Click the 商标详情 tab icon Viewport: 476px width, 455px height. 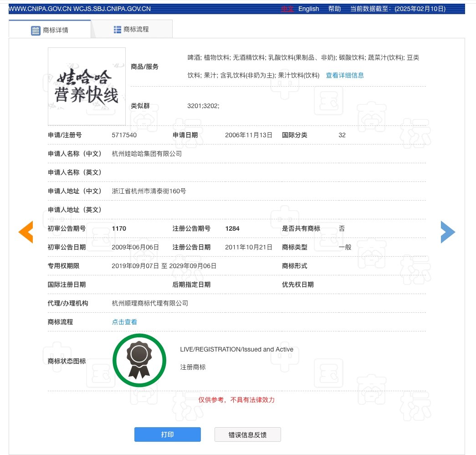click(36, 31)
